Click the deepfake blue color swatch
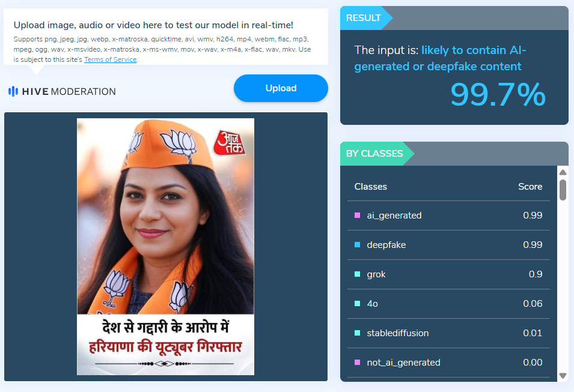The image size is (574, 392). (357, 245)
